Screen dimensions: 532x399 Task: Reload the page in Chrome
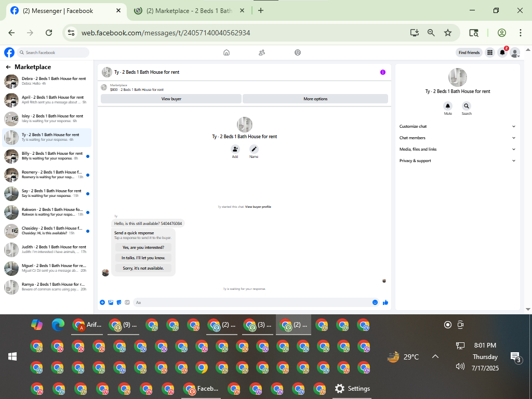[49, 33]
